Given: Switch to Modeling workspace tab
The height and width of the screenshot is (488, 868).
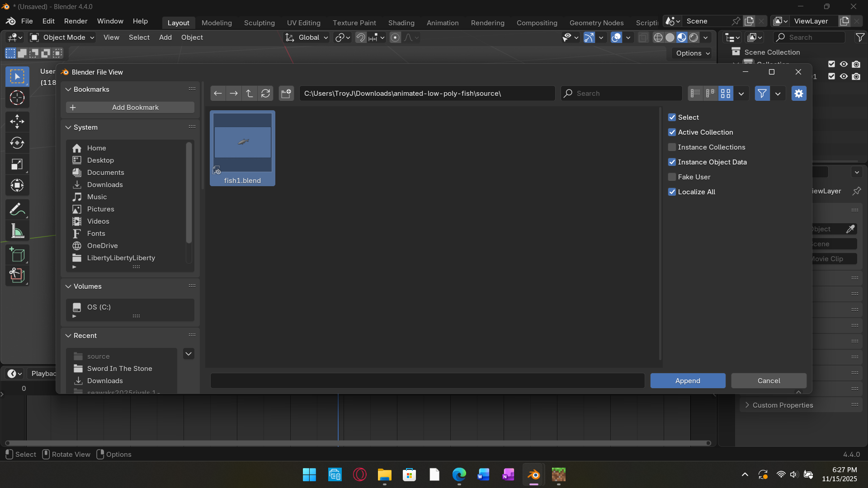Looking at the screenshot, I should pyautogui.click(x=217, y=23).
